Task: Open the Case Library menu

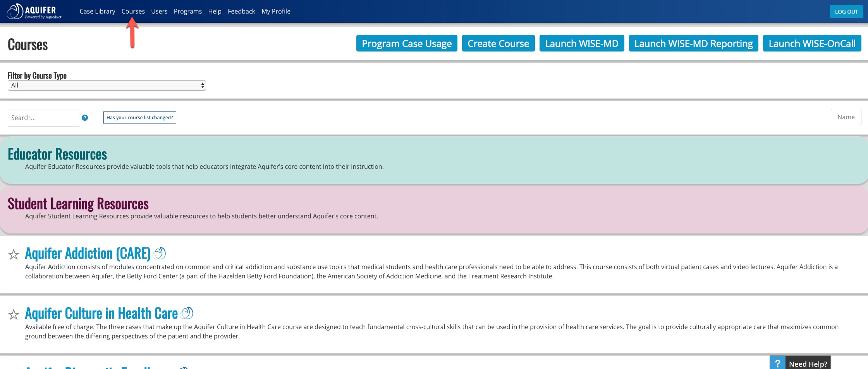Action: click(x=97, y=11)
